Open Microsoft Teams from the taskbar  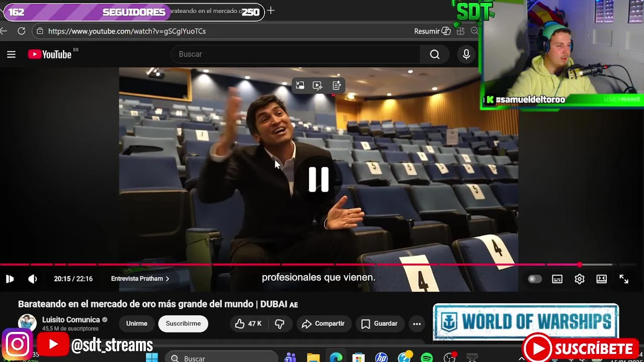(290, 358)
